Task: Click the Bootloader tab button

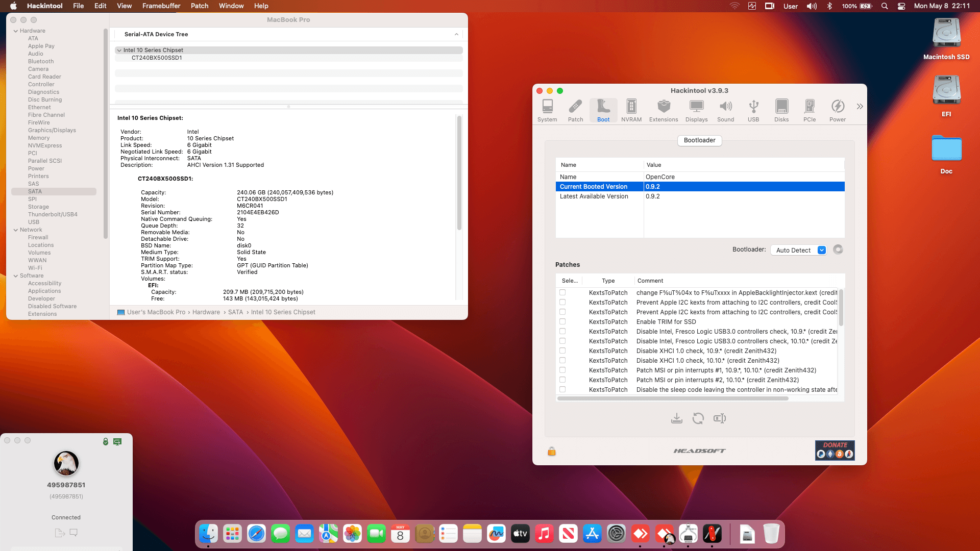Action: click(699, 140)
